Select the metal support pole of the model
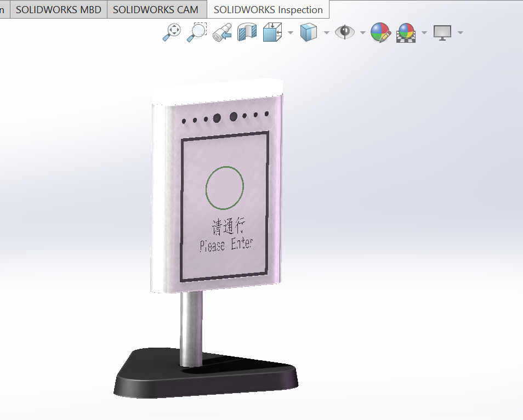Image resolution: width=523 pixels, height=420 pixels. coord(191,328)
